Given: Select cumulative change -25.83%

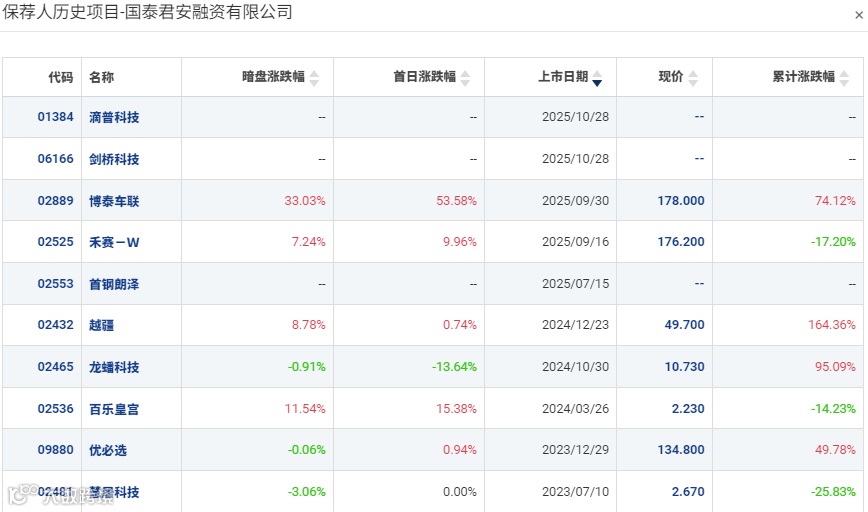Looking at the screenshot, I should pos(834,492).
